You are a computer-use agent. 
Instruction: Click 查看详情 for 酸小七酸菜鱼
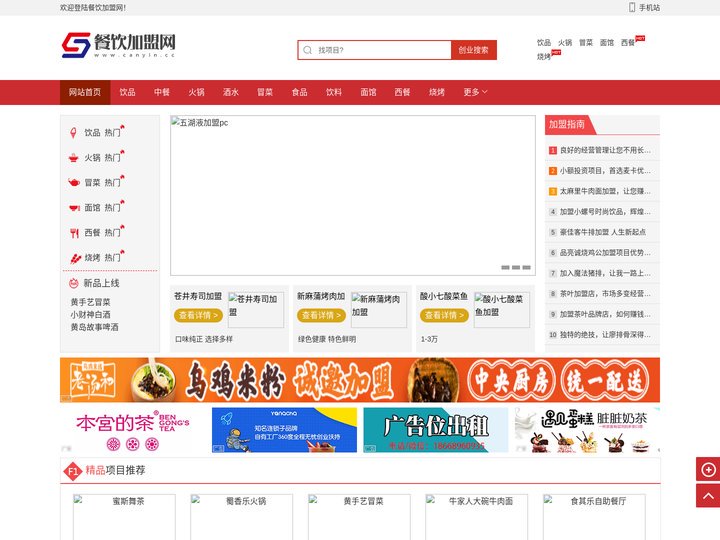click(444, 315)
